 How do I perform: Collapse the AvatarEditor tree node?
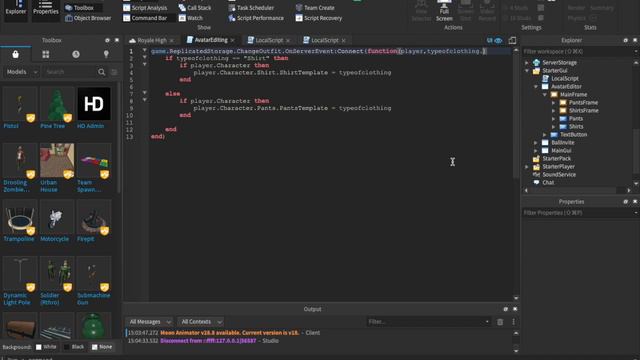[536, 87]
